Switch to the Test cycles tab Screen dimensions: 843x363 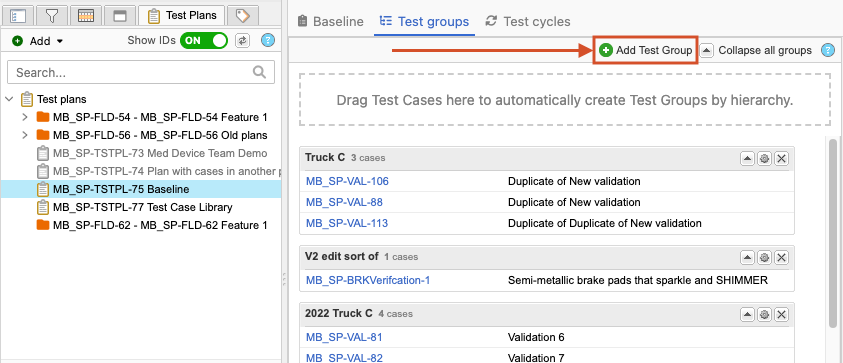pos(527,22)
